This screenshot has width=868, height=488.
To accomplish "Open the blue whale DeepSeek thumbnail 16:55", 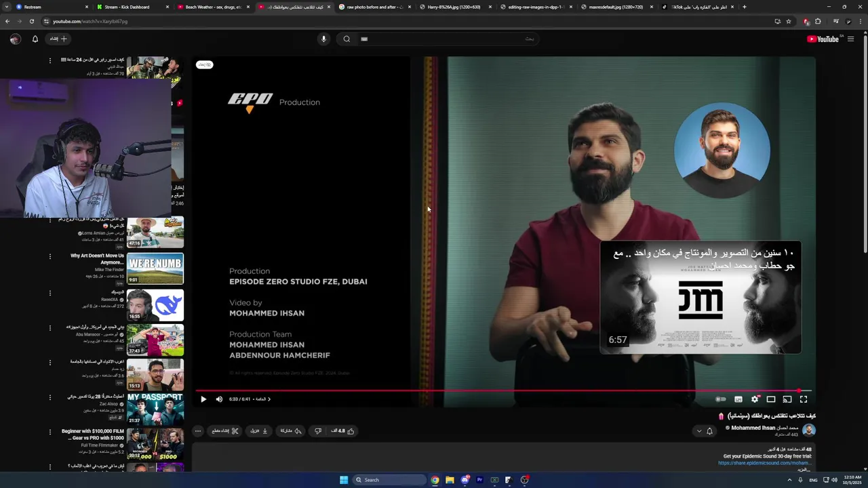I will (x=155, y=305).
